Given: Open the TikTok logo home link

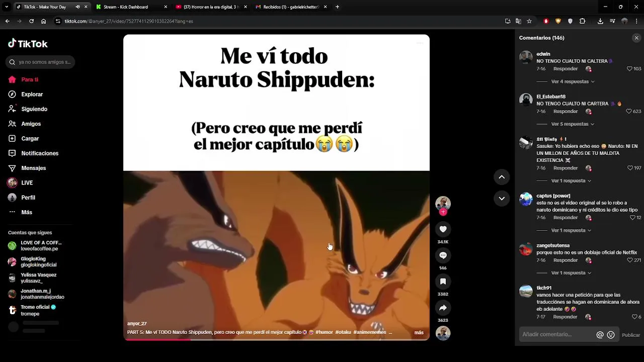Looking at the screenshot, I should pyautogui.click(x=28, y=44).
